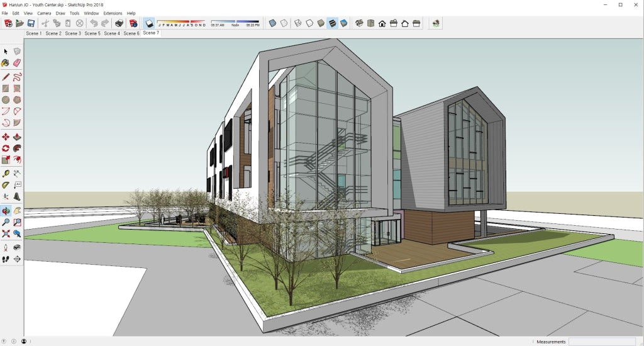Viewport: 644px width, 346px height.
Task: Select the Look Around eye tool
Action: click(17, 248)
